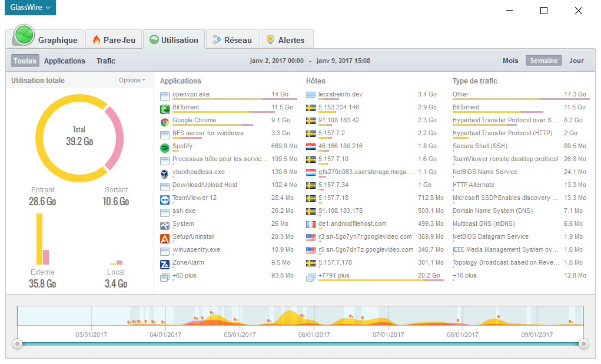The image size is (601, 364).
Task: Open the Pare-feu tab
Action: click(x=114, y=40)
